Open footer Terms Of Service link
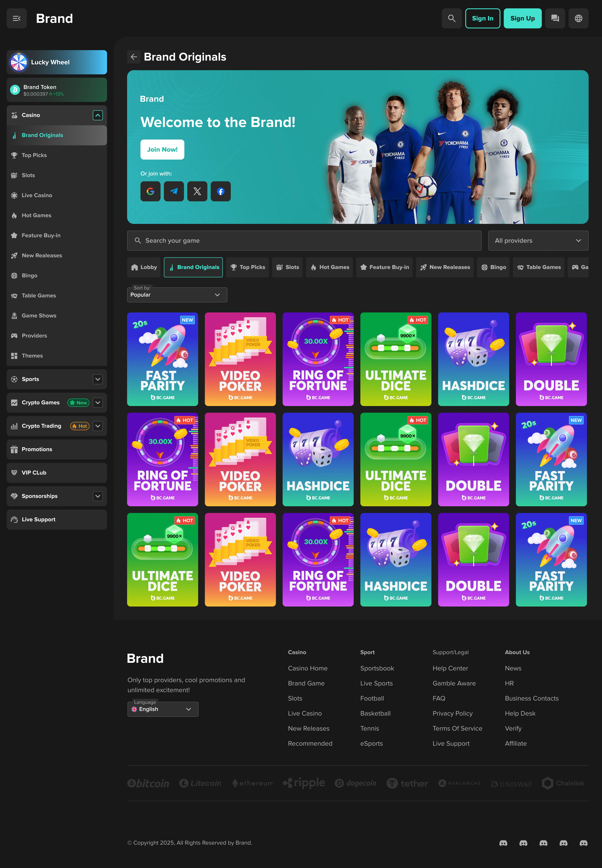This screenshot has height=868, width=602. pyautogui.click(x=457, y=728)
